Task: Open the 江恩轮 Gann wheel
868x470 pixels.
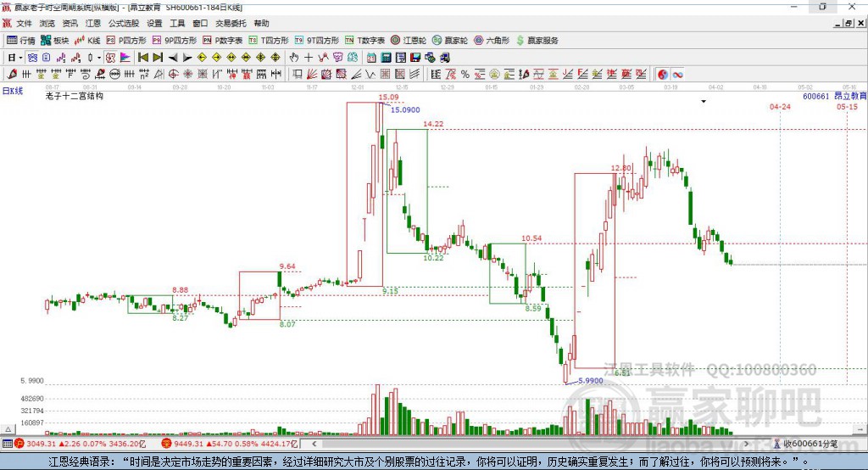Action: point(409,41)
